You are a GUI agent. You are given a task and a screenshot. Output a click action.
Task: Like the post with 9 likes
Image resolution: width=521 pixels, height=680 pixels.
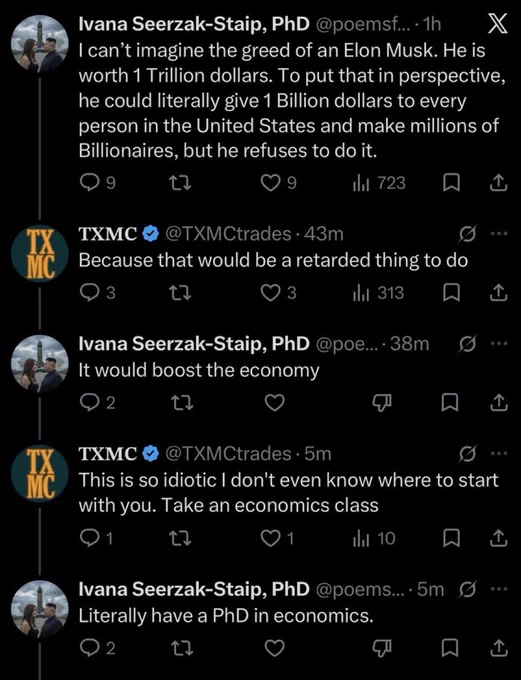point(279,183)
